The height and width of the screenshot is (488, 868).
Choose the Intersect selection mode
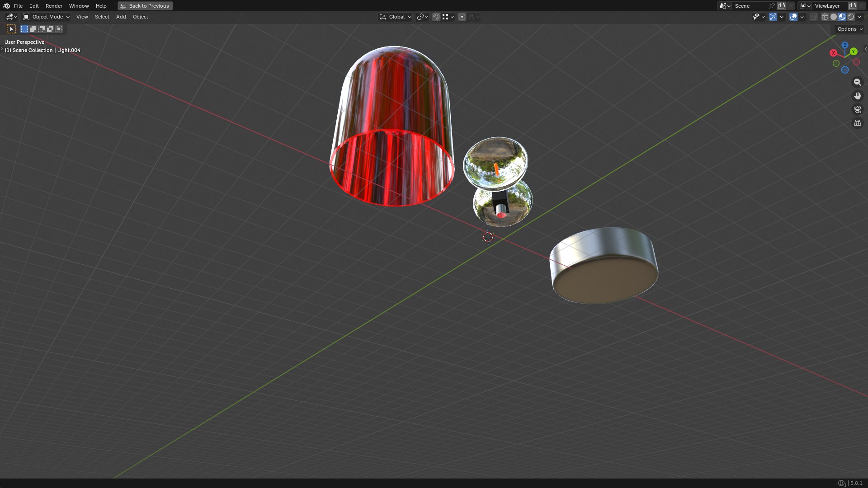[x=59, y=29]
